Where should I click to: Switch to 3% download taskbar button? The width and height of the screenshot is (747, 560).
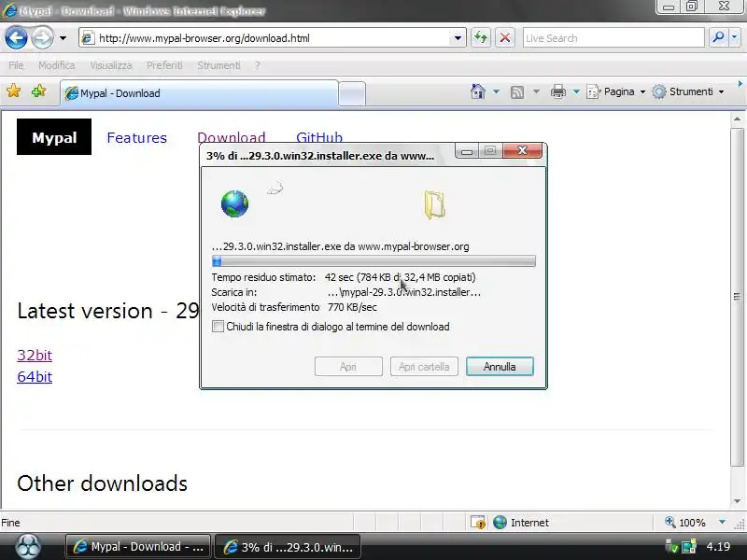coord(288,547)
